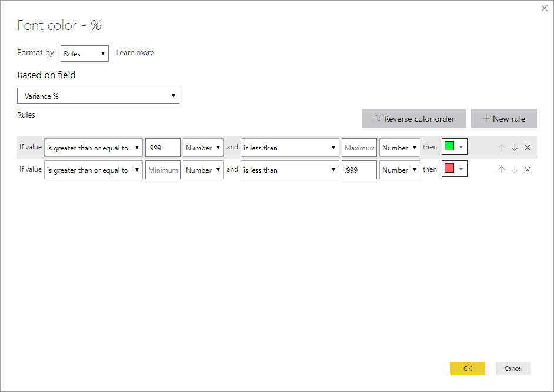Add a New rule
Image resolution: width=554 pixels, height=392 pixels.
coord(504,118)
